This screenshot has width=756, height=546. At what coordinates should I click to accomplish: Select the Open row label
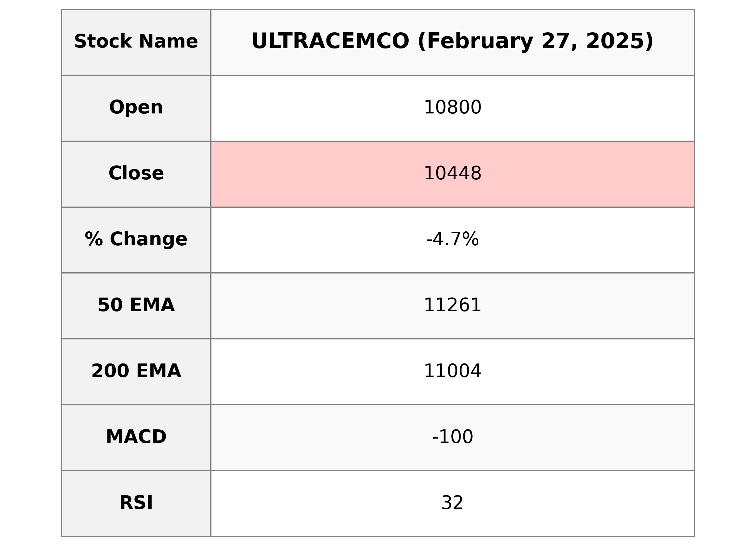tap(136, 108)
